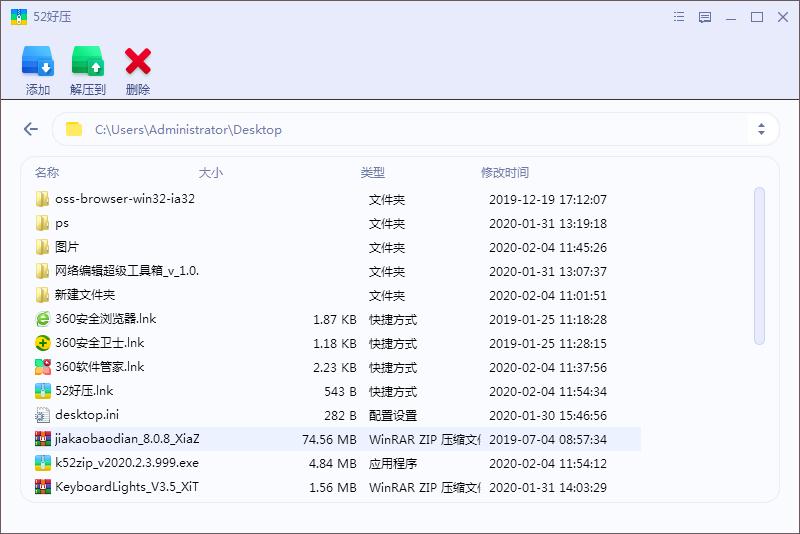Screen dimensions: 800x534
Task: Sort files by 大小 column header
Action: point(210,173)
